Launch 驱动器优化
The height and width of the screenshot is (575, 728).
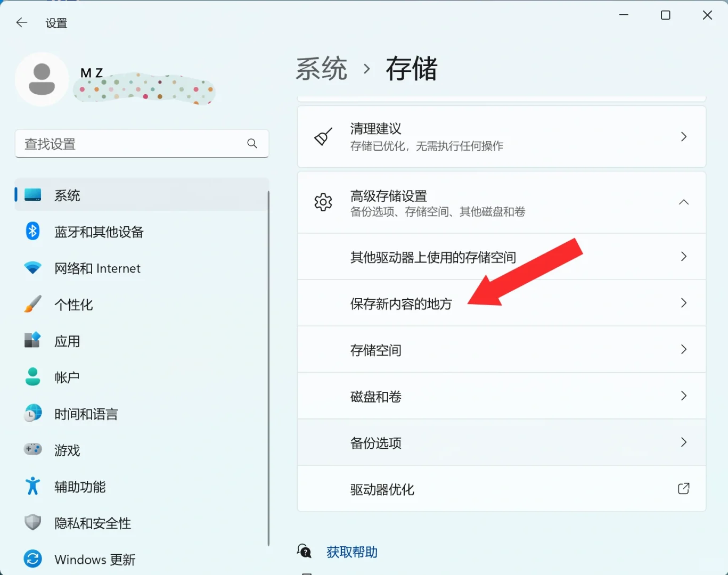coord(502,489)
